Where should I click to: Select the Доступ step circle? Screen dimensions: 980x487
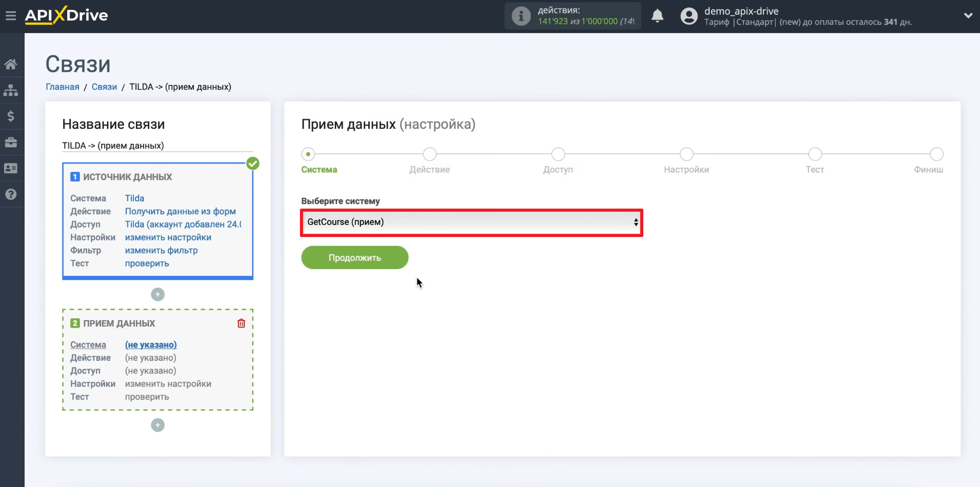click(558, 154)
